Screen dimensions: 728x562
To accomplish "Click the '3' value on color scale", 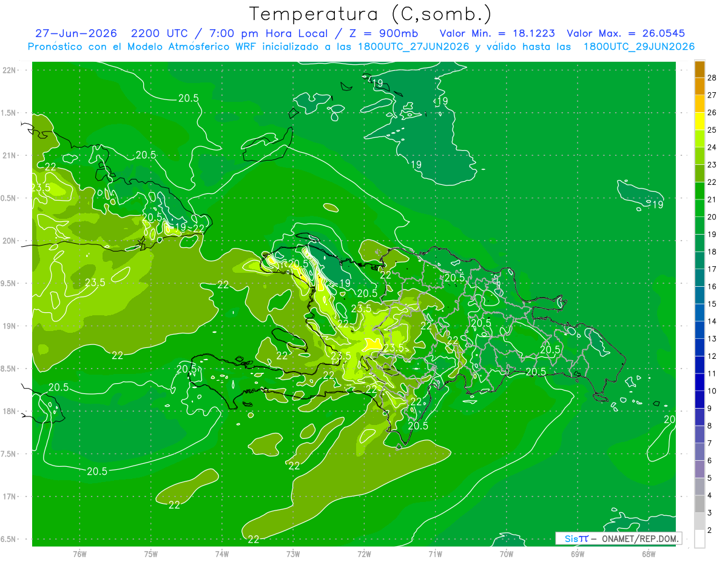I will [x=710, y=513].
